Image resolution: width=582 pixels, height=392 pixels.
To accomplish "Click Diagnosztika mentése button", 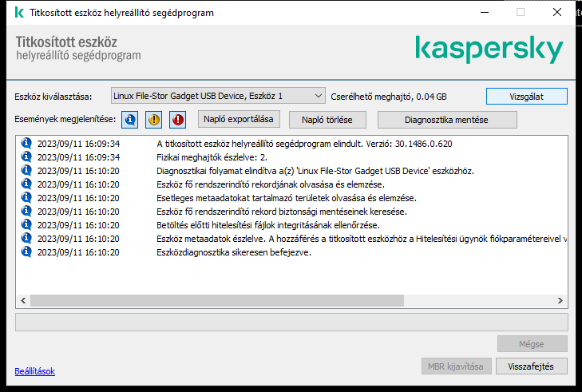I will click(447, 120).
